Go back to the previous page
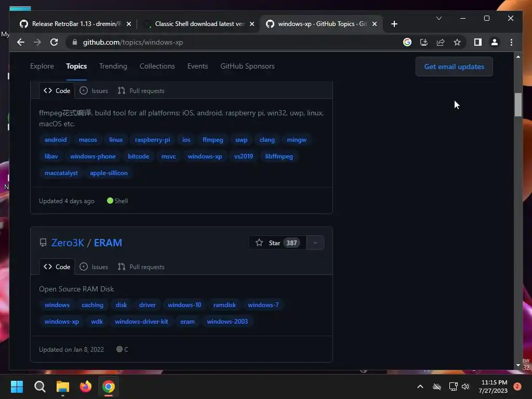This screenshot has height=399, width=532. coord(21,42)
